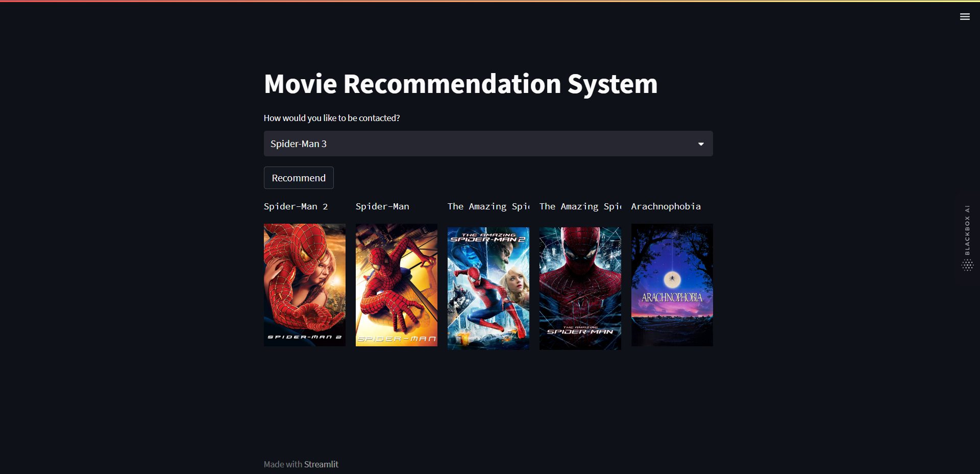Click the title above the third poster
Image resolution: width=980 pixels, height=474 pixels.
point(488,206)
